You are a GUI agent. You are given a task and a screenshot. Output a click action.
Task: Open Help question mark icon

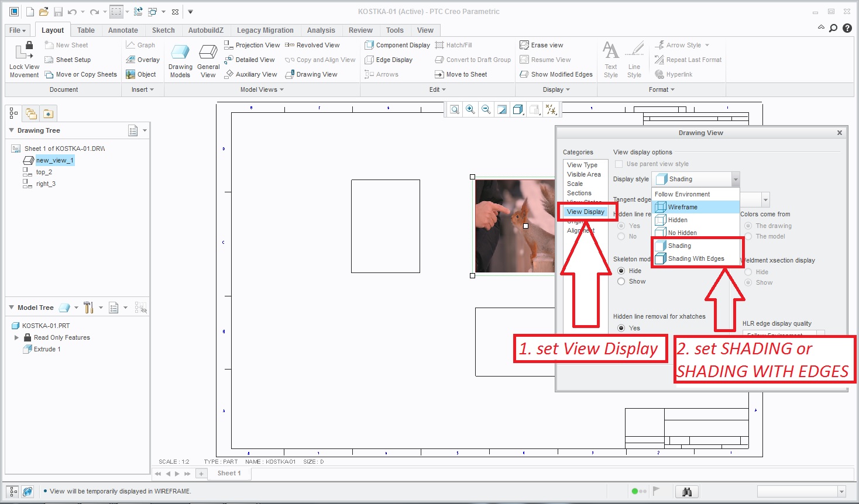[x=847, y=28]
